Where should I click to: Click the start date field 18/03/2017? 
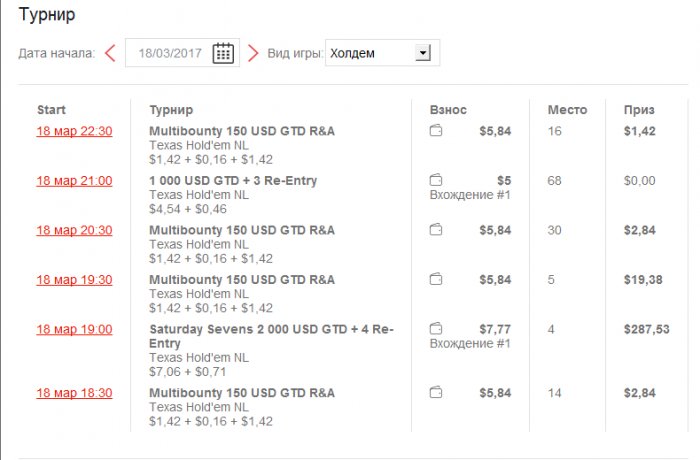168,53
